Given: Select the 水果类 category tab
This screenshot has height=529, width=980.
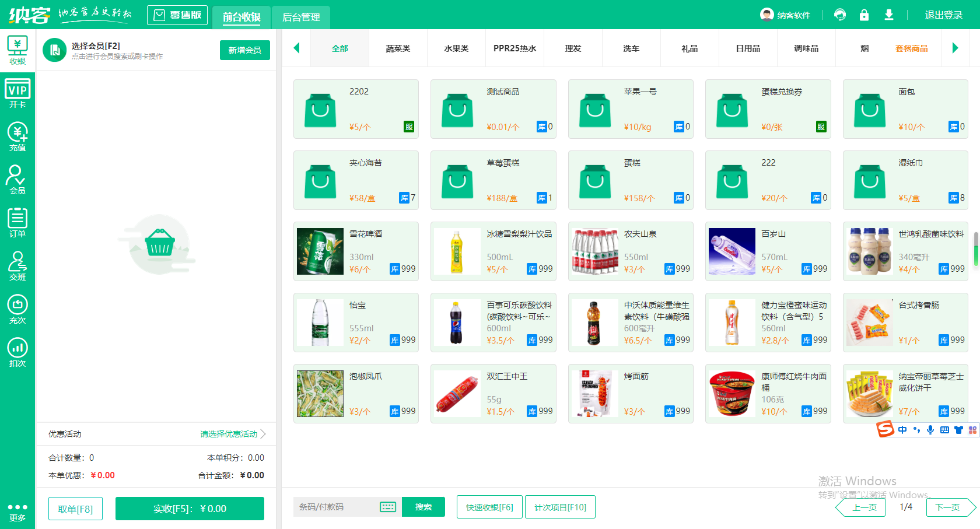Looking at the screenshot, I should (456, 48).
